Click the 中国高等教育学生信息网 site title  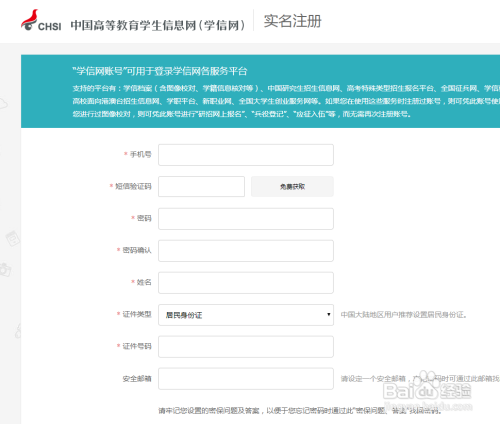pos(158,25)
